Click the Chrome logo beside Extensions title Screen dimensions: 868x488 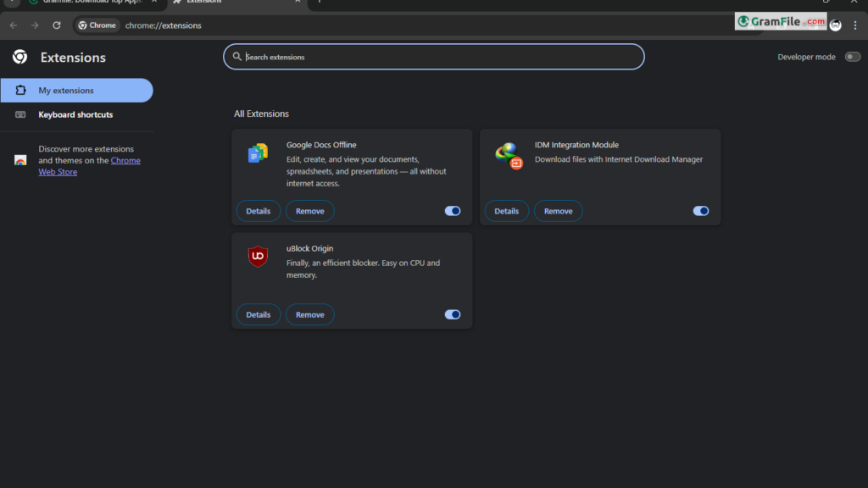pos(20,57)
